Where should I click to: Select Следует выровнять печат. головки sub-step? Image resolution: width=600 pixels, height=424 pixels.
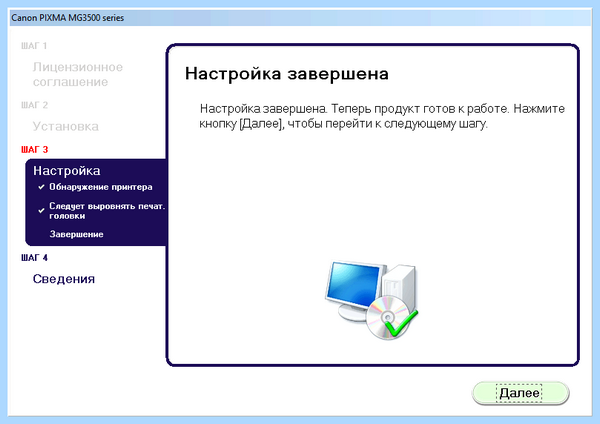107,211
